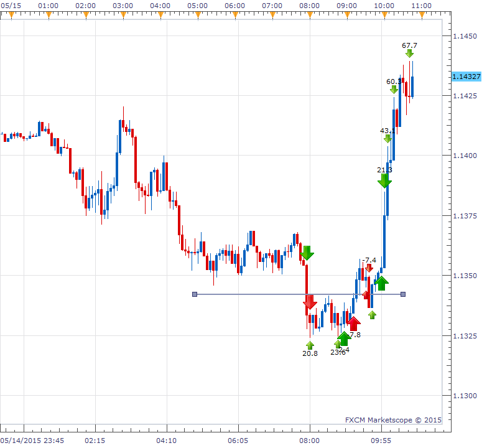The image size is (487, 448).
Task: Click the orange marker below 05:00
Action: coord(198,15)
